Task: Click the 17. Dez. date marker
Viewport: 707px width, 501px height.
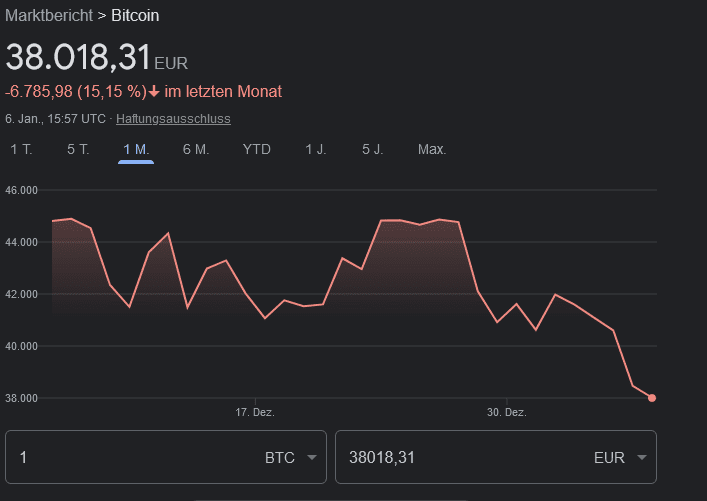Action: (x=255, y=412)
